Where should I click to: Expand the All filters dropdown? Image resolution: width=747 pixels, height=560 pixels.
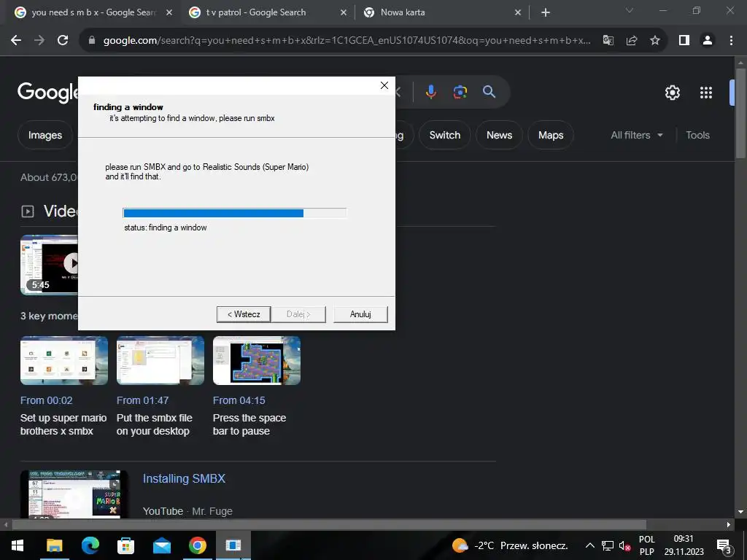click(636, 135)
